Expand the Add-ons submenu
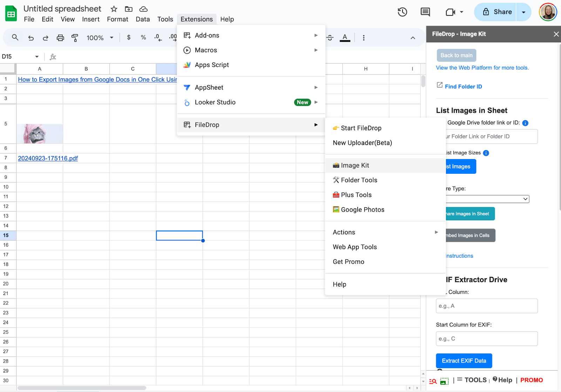This screenshot has width=561, height=392. click(251, 35)
